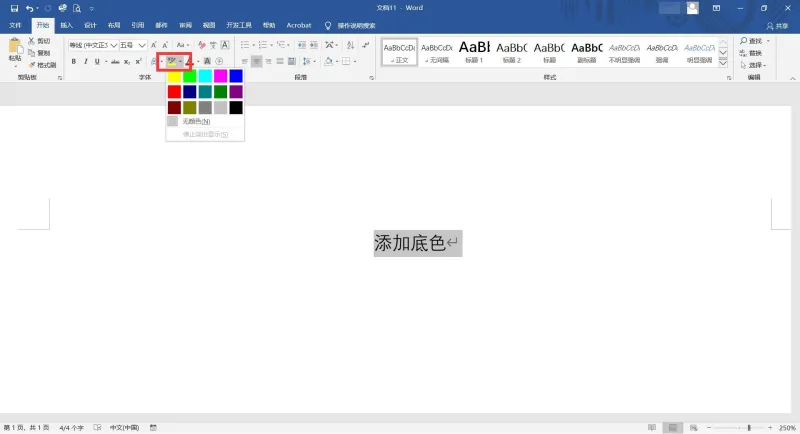Click the Sort icon in the paragraph group

[x=351, y=45]
